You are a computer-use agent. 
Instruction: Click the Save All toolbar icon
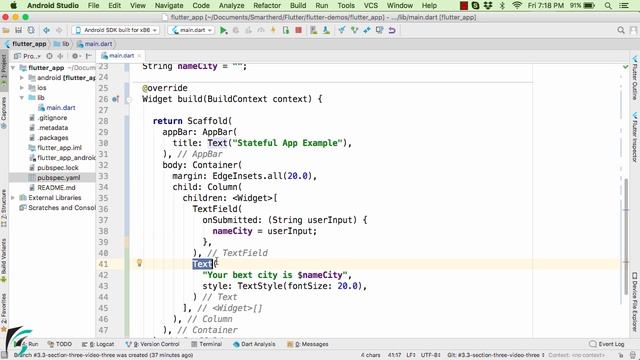point(18,30)
